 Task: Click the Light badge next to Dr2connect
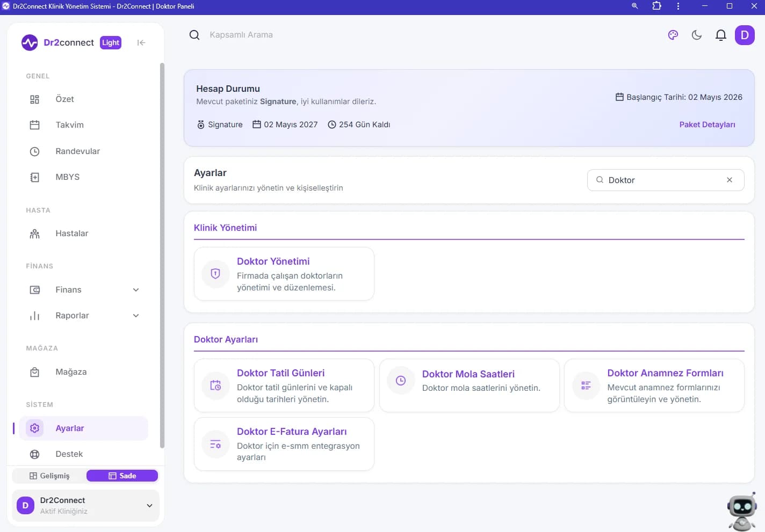tap(111, 42)
